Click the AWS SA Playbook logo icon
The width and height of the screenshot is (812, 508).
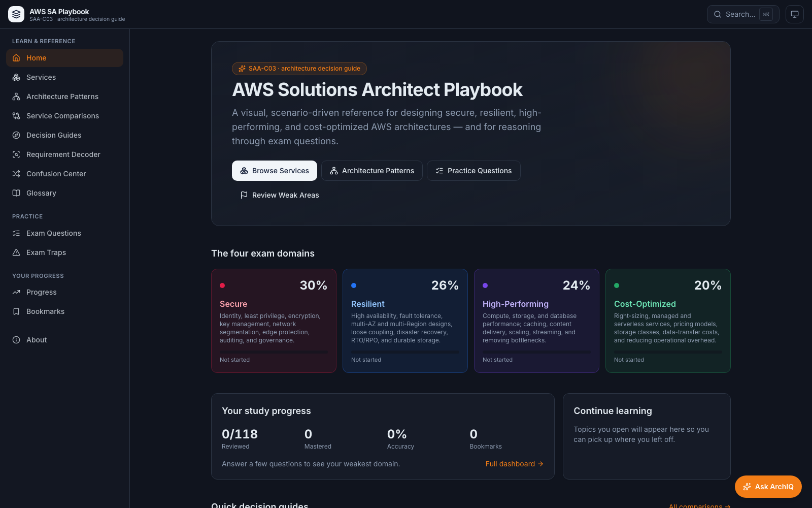[16, 14]
